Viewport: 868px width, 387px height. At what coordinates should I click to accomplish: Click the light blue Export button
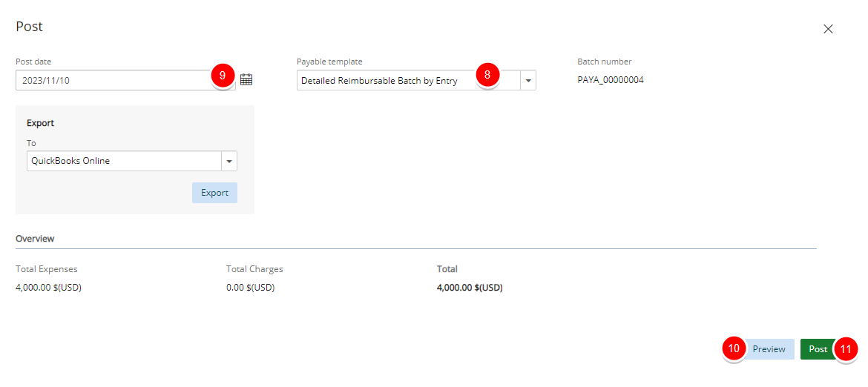pos(215,193)
